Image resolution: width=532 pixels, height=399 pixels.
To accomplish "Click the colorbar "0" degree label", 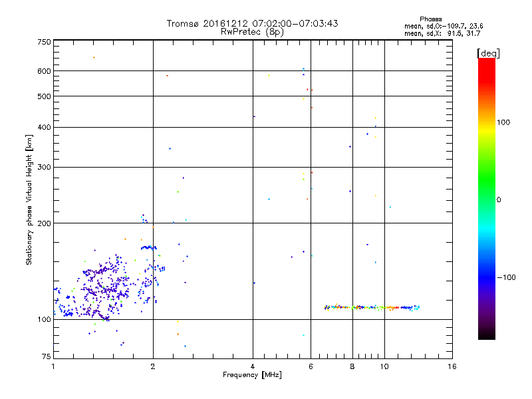I will click(499, 199).
